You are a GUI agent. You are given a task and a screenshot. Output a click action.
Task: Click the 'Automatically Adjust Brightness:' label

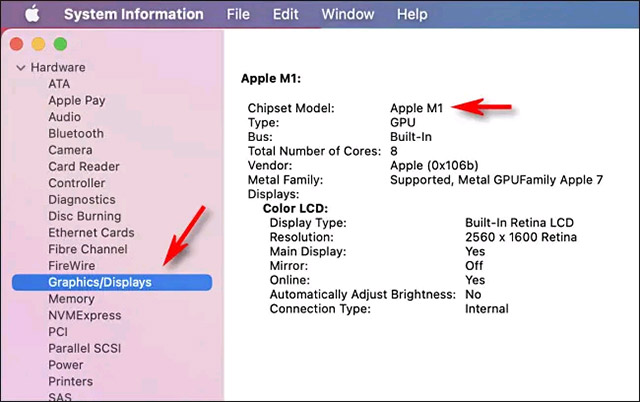[x=362, y=295]
